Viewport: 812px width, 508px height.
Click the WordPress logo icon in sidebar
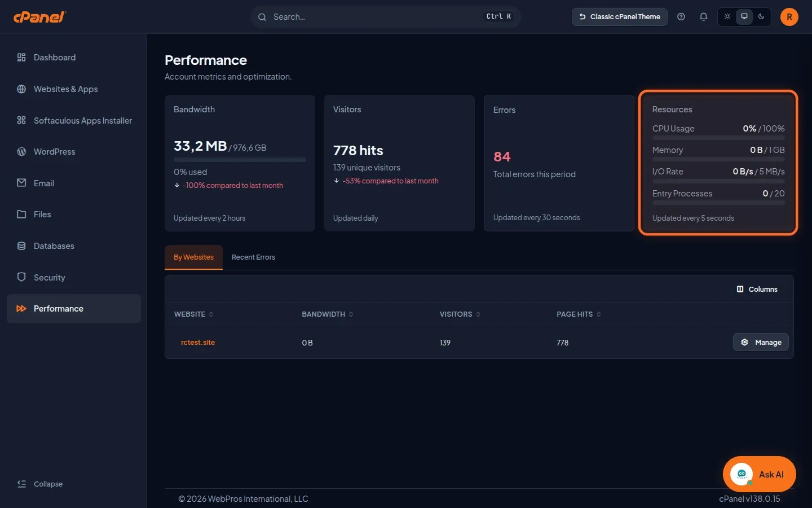[x=21, y=152]
